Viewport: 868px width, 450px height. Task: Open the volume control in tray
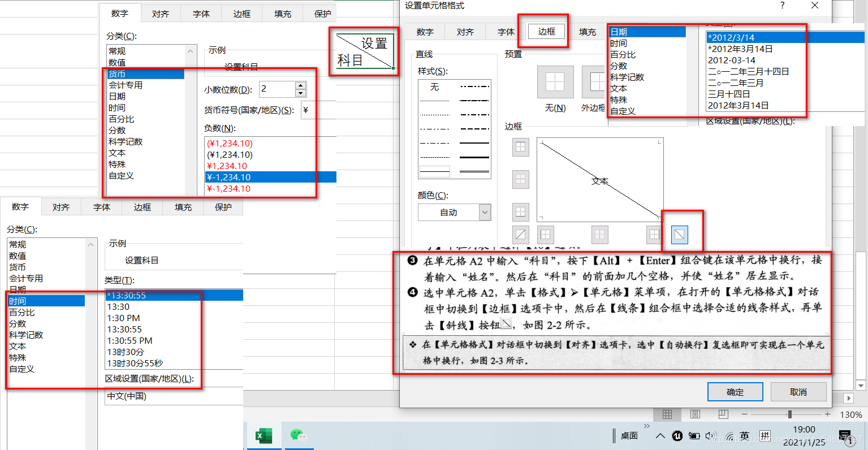[x=711, y=436]
